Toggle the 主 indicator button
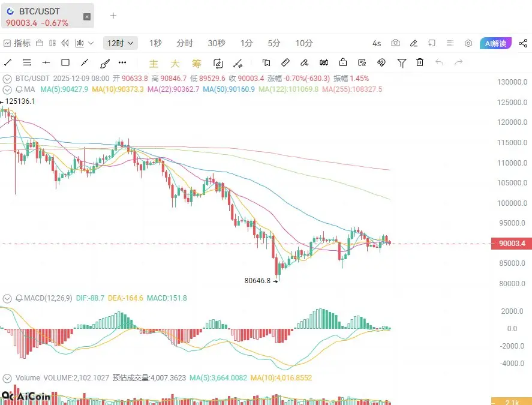Screen dimensions: 532x405 154,63
